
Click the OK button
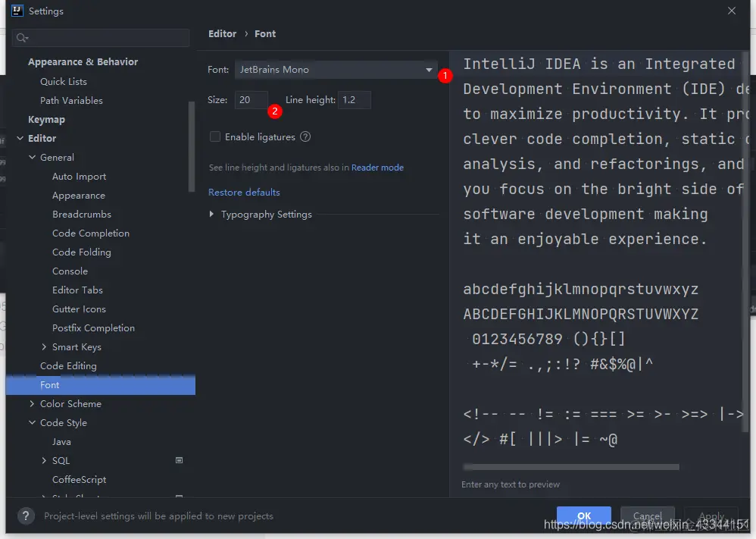point(584,515)
